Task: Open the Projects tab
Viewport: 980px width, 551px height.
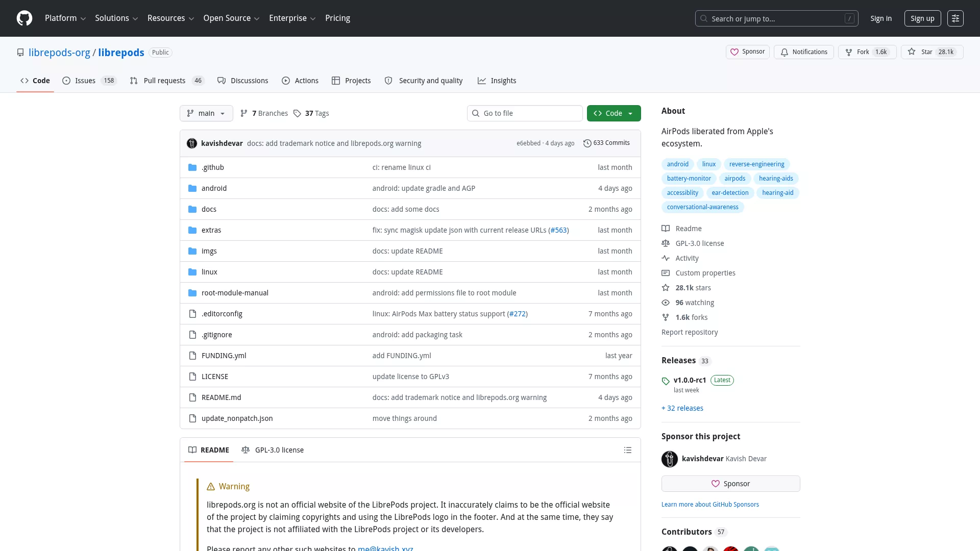Action: [351, 81]
